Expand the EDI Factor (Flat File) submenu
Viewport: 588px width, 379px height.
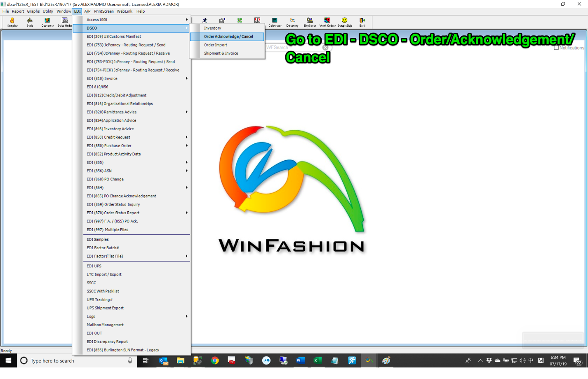(x=187, y=256)
